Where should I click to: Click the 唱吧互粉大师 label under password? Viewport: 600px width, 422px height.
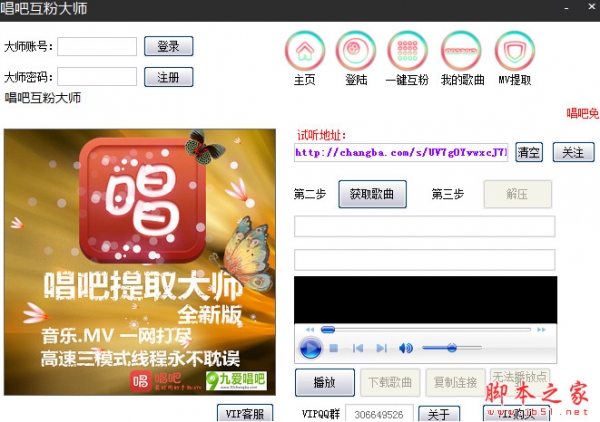tap(43, 98)
